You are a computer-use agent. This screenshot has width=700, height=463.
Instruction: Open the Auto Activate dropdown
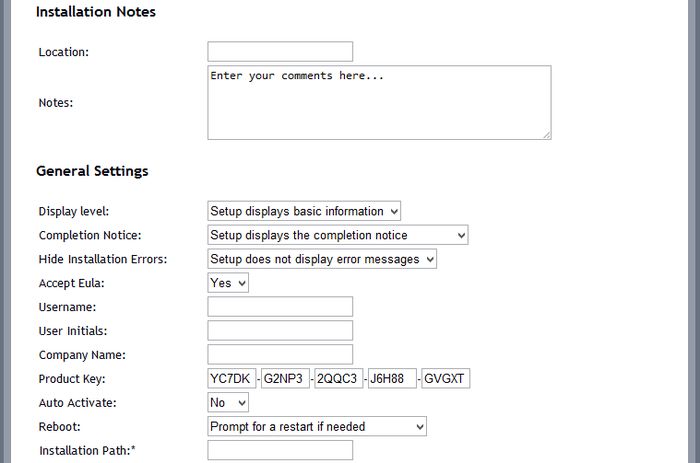(x=228, y=403)
